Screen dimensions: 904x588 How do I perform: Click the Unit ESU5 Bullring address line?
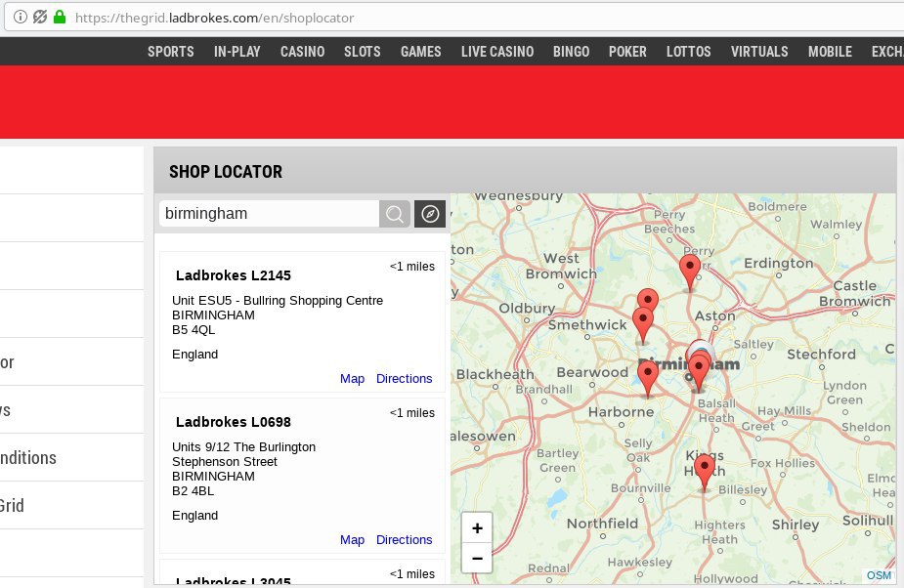[278, 300]
